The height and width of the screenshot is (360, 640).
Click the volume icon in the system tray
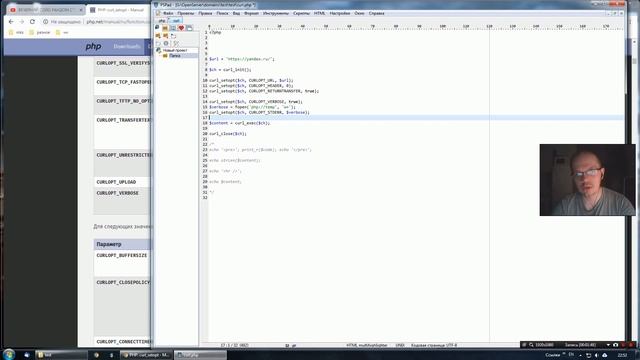(596, 356)
